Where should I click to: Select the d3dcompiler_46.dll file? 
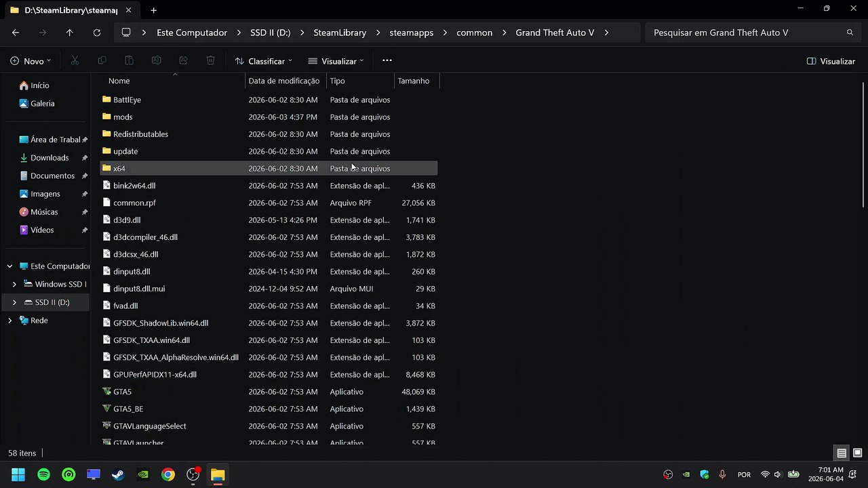[269, 237]
